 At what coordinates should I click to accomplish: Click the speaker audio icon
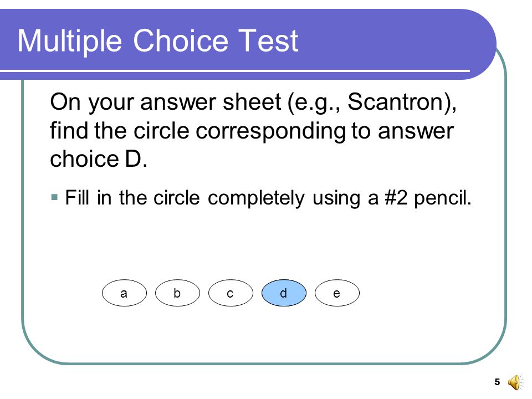pyautogui.click(x=516, y=382)
